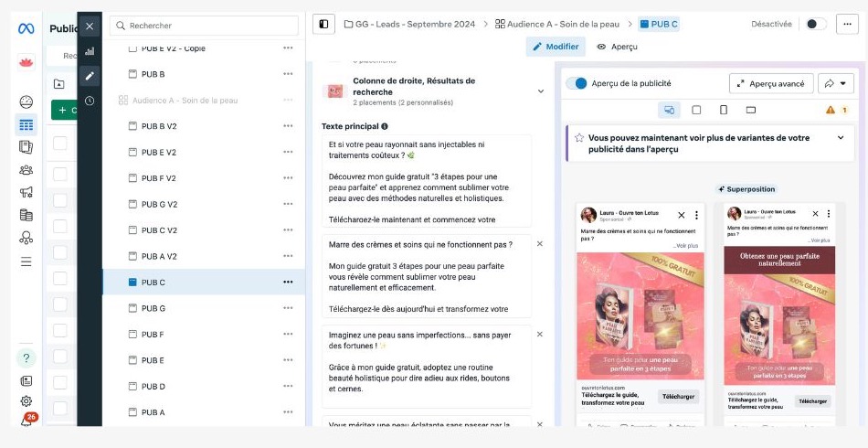Click the green Create button
The width and height of the screenshot is (868, 448).
point(65,110)
